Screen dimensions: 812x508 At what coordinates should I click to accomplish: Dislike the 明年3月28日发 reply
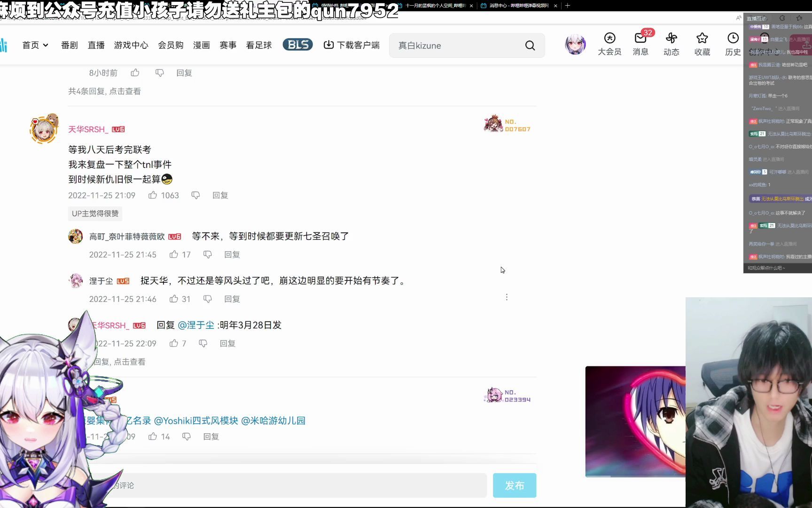coord(203,343)
